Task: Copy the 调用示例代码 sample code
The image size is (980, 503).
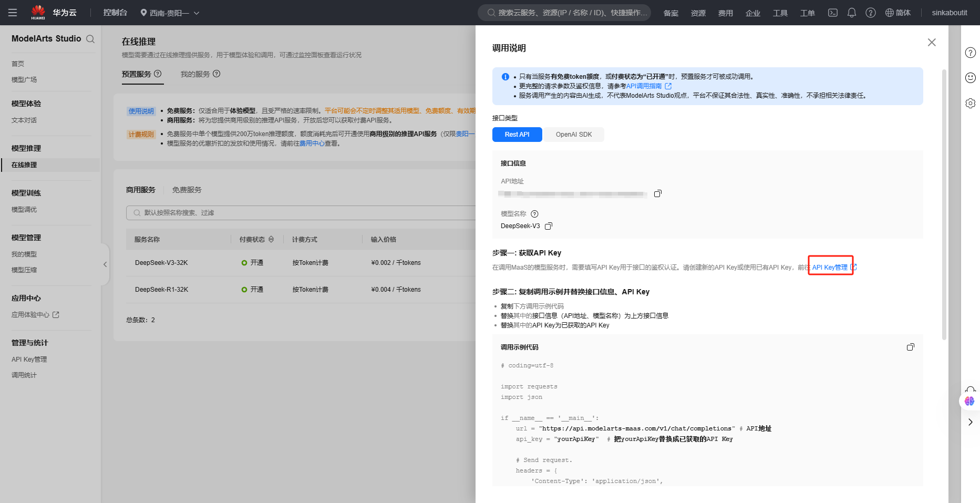Action: pyautogui.click(x=911, y=347)
